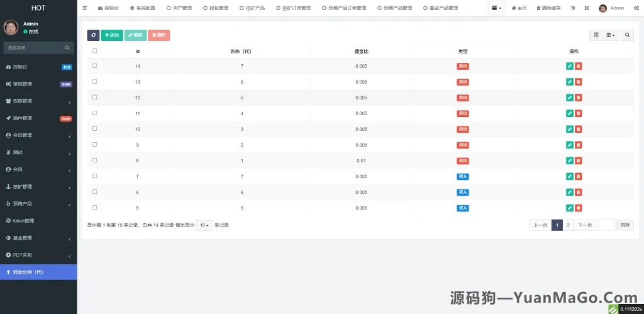Switch to the 挖矿产品 tab
The width and height of the screenshot is (644, 314).
[x=252, y=8]
